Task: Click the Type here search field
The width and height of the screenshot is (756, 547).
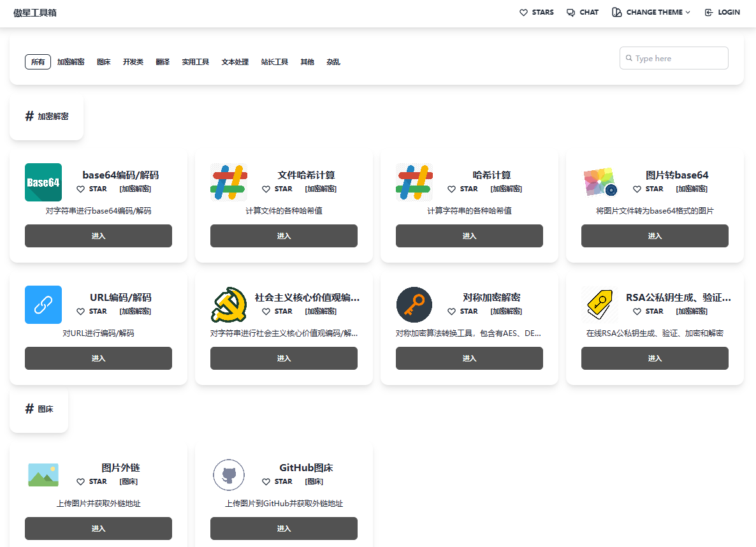Action: (x=674, y=58)
